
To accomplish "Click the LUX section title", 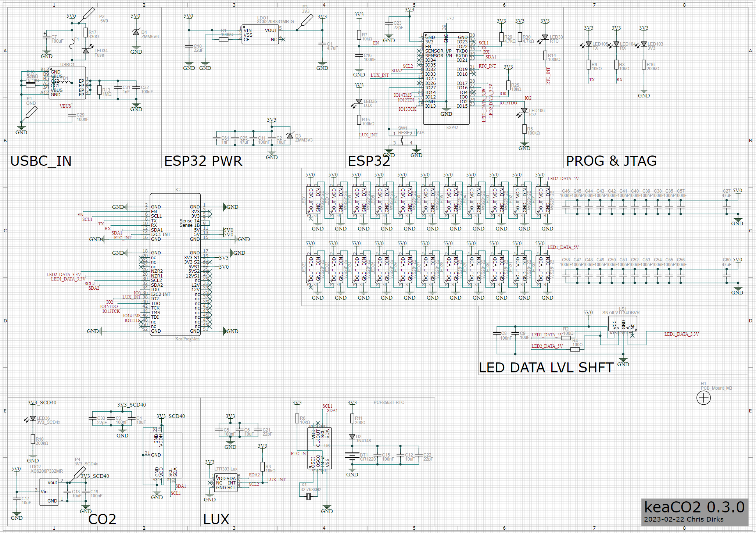I will coord(216,519).
